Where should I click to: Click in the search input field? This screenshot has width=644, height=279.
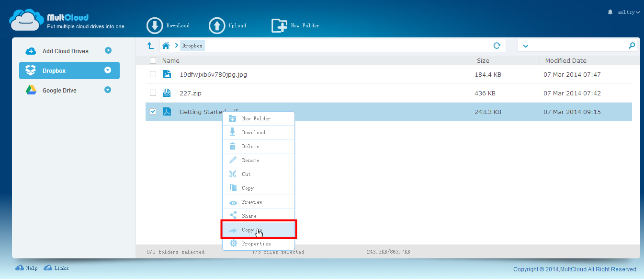tap(577, 46)
